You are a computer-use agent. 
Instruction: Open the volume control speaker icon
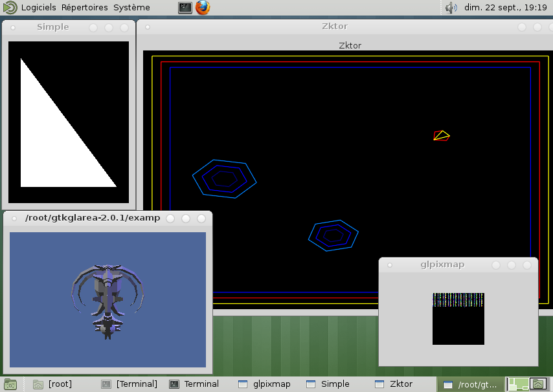pyautogui.click(x=451, y=8)
